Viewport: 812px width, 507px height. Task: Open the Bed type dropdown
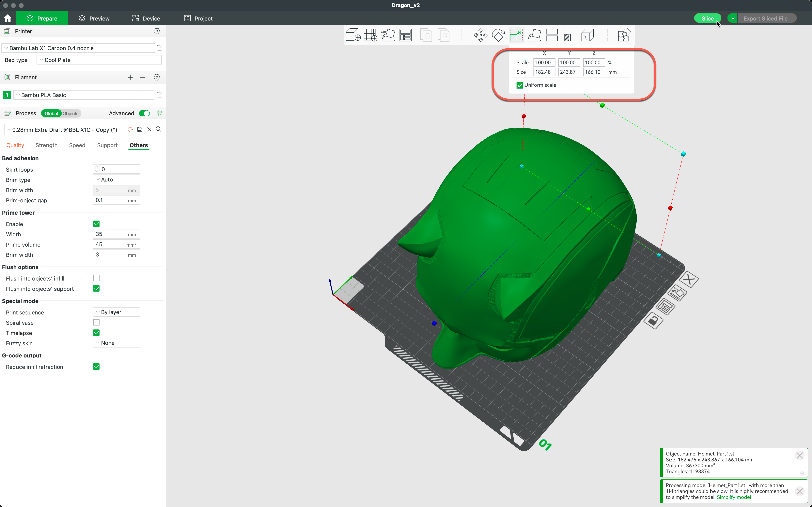99,60
